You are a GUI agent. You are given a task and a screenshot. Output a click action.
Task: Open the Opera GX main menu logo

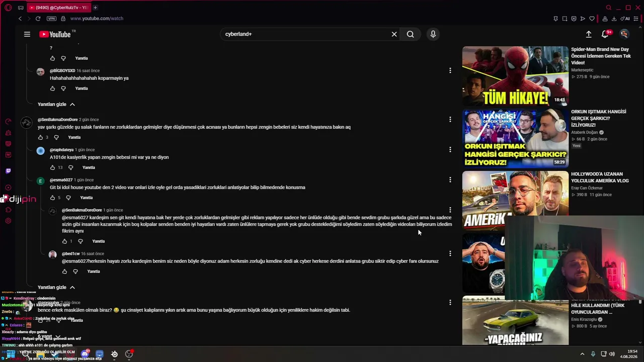(8, 8)
